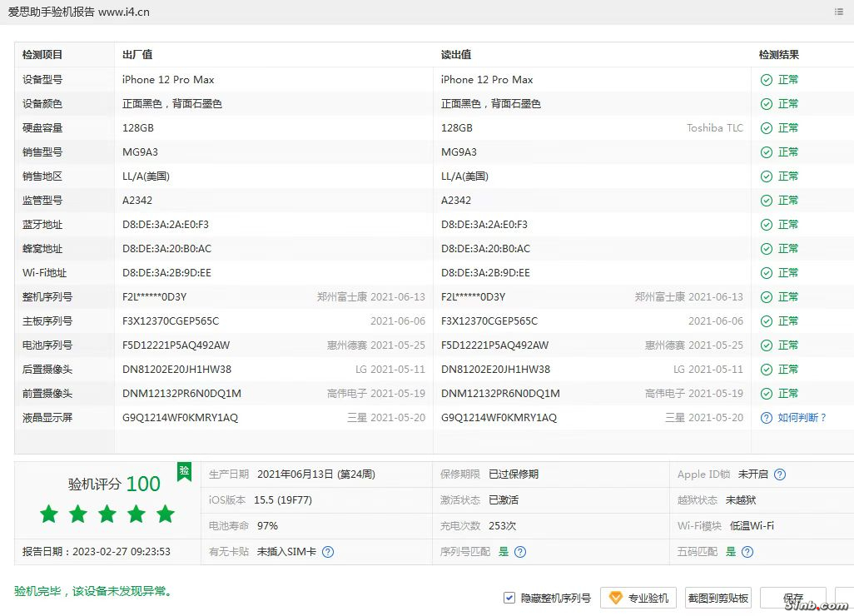Click iOS version 15.5 (19F77)
Viewport: 854px width, 616px height.
[x=283, y=500]
